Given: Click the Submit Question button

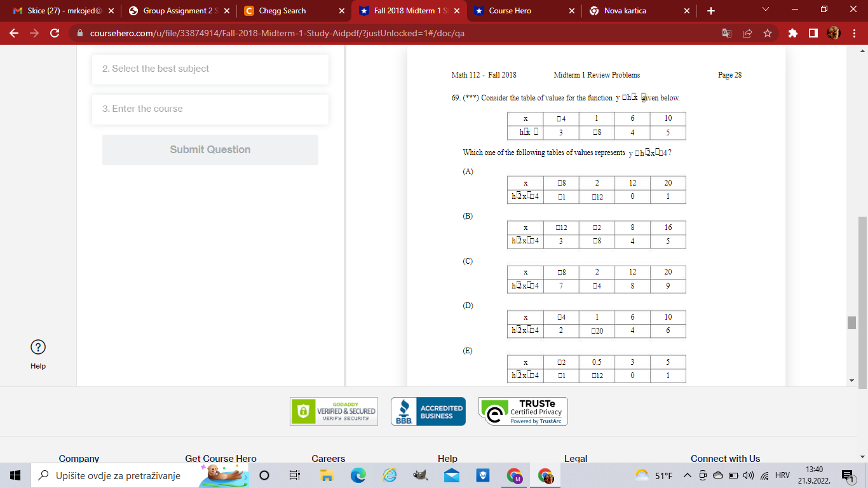Looking at the screenshot, I should (210, 150).
